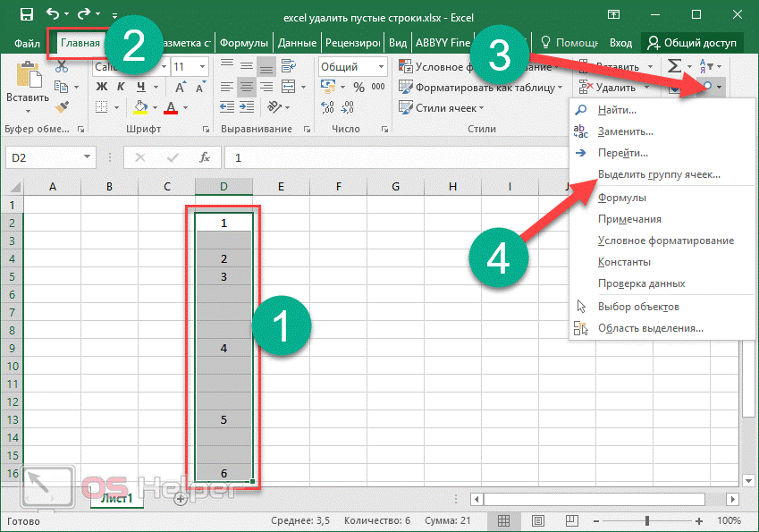Open the AutoSum sigma tool
The image size is (759, 532).
click(x=674, y=66)
